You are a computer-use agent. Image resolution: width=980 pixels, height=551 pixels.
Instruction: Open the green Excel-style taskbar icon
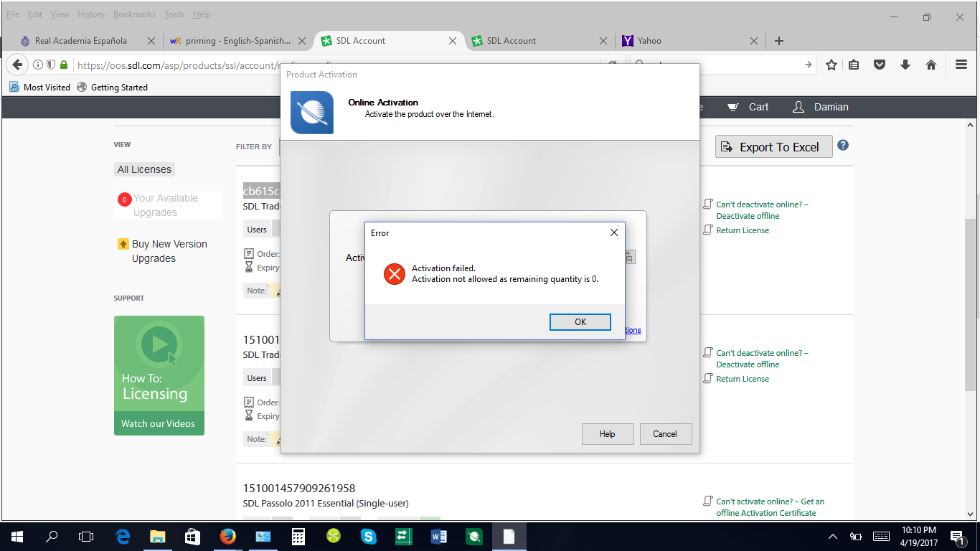404,536
